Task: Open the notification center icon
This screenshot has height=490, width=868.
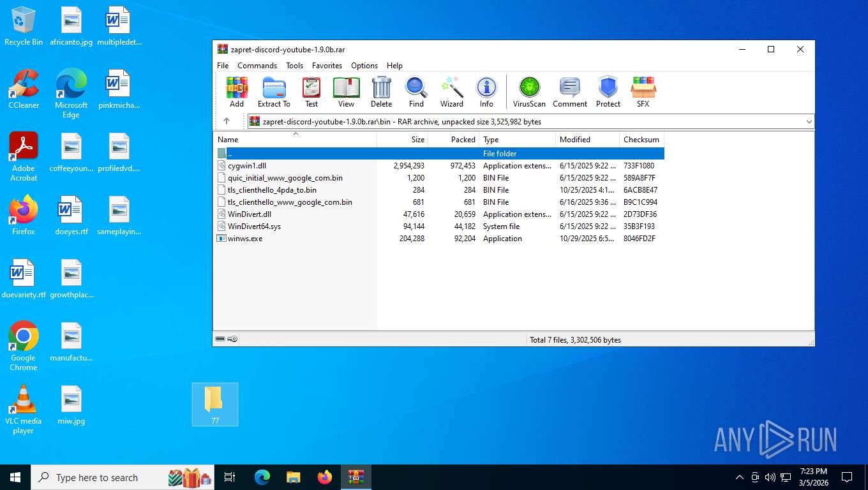Action: [x=847, y=477]
